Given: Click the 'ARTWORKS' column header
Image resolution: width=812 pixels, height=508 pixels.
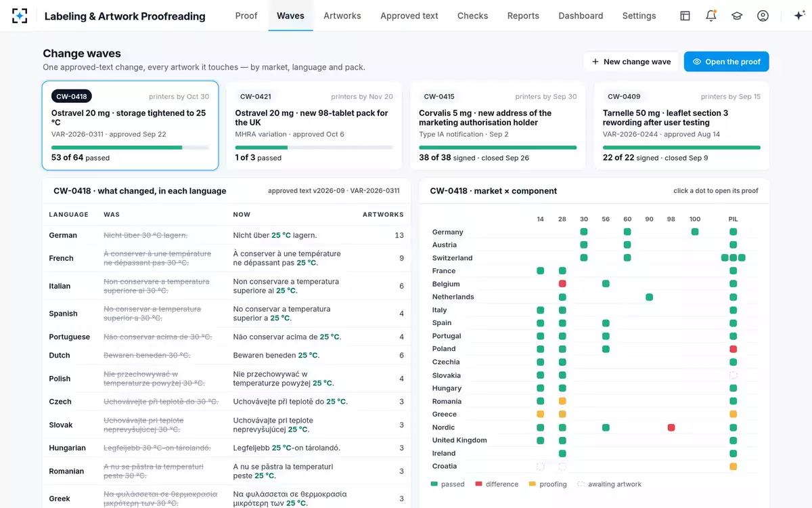Looking at the screenshot, I should click(x=383, y=215).
